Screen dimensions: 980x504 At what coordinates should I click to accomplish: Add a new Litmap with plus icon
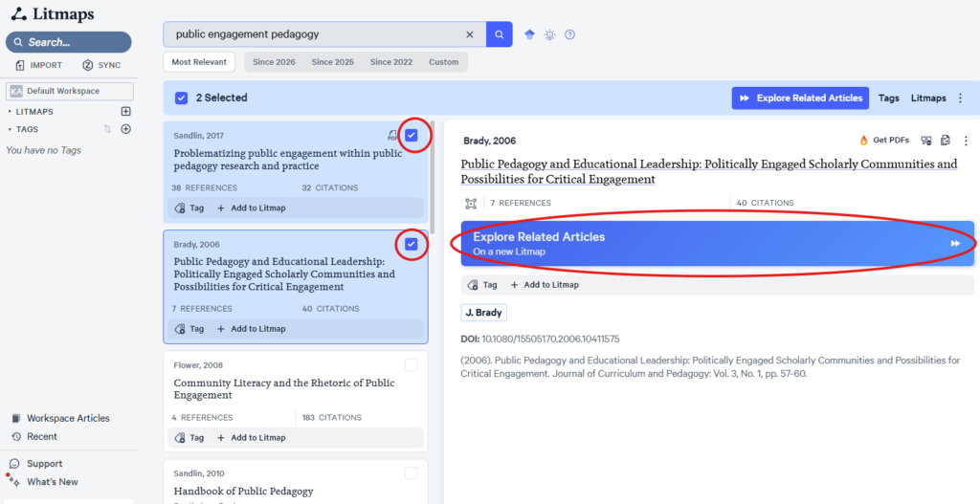point(125,111)
